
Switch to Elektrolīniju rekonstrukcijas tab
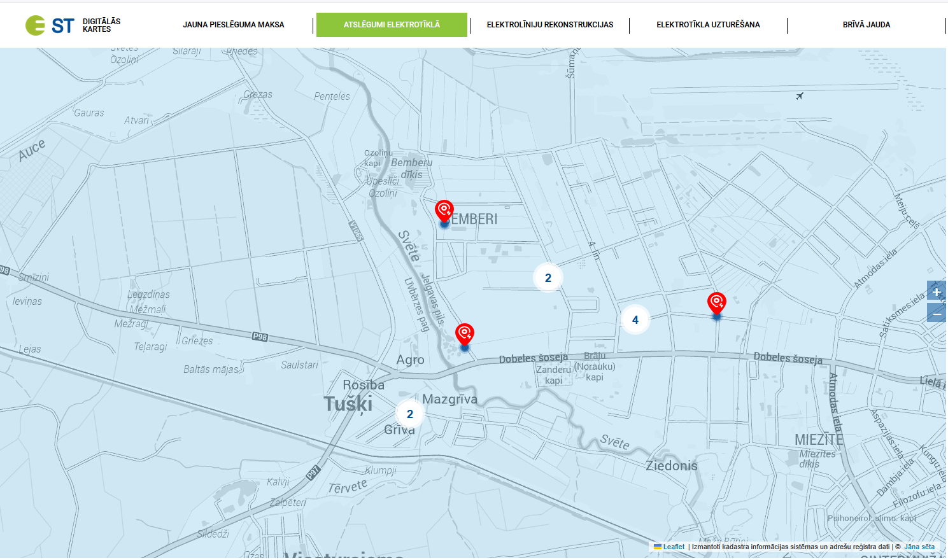550,25
